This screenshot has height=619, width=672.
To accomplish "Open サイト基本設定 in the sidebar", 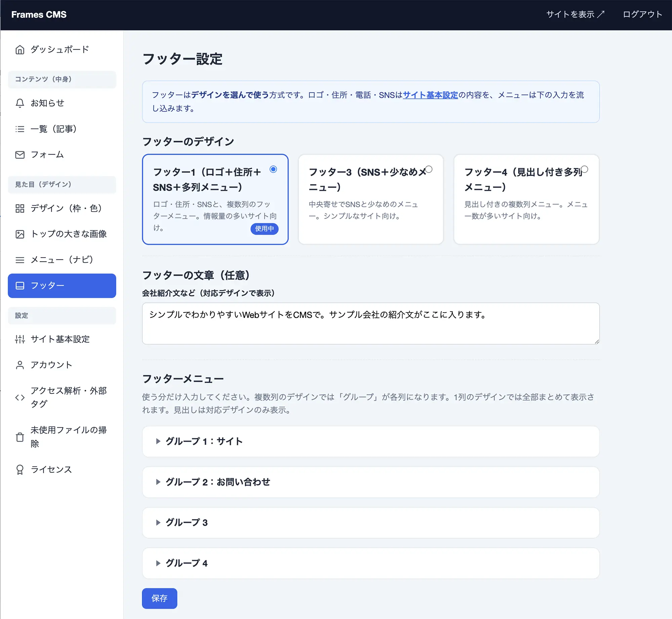I will point(62,339).
